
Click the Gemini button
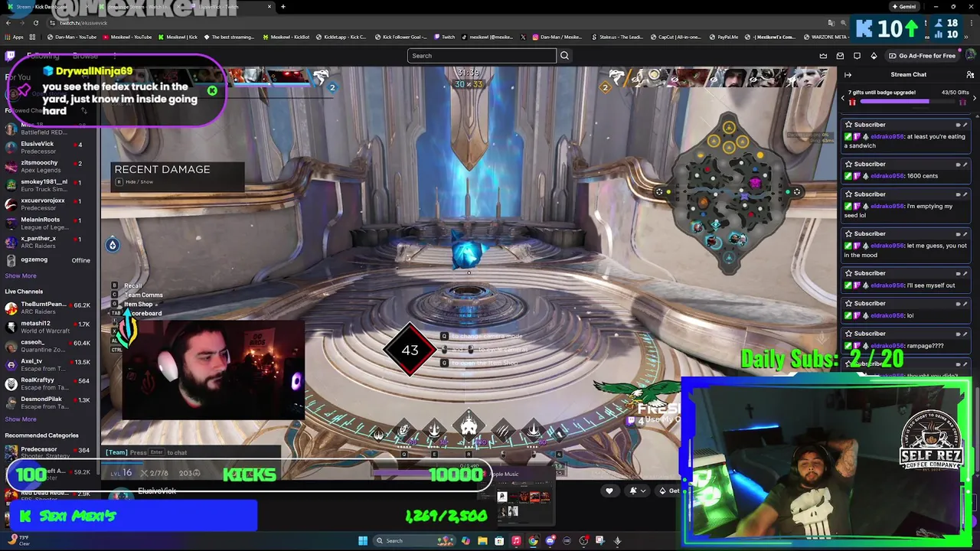[x=904, y=7]
